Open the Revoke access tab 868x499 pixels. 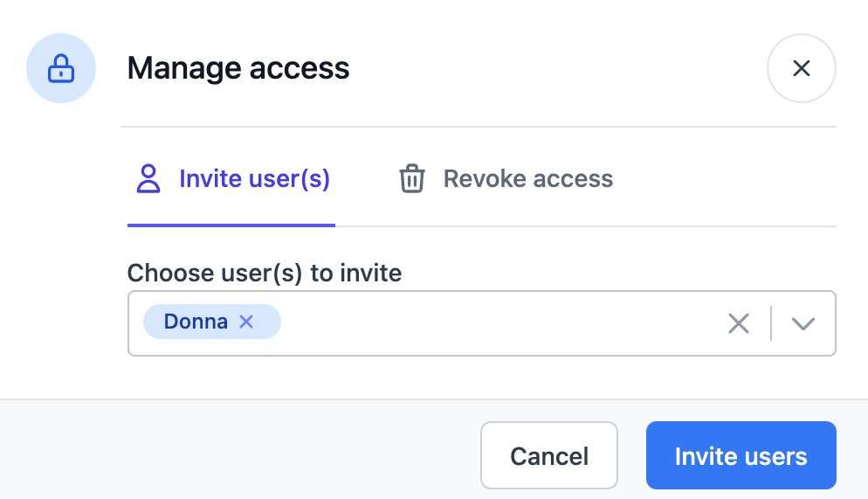tap(527, 179)
